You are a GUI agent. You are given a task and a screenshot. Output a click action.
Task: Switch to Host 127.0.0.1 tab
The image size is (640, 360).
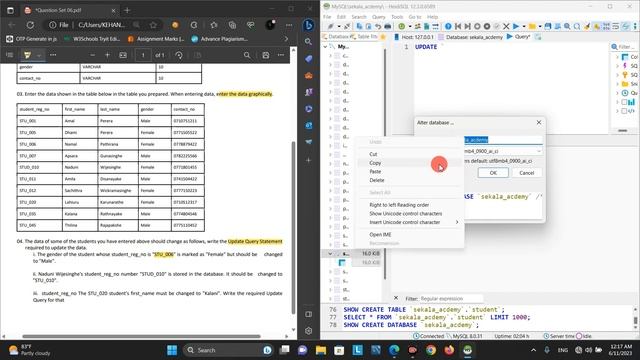(413, 37)
